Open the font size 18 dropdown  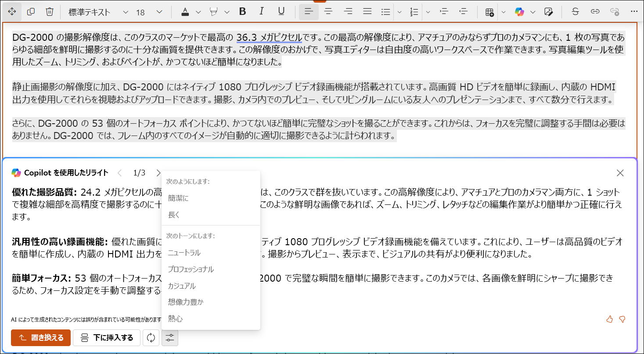(149, 12)
